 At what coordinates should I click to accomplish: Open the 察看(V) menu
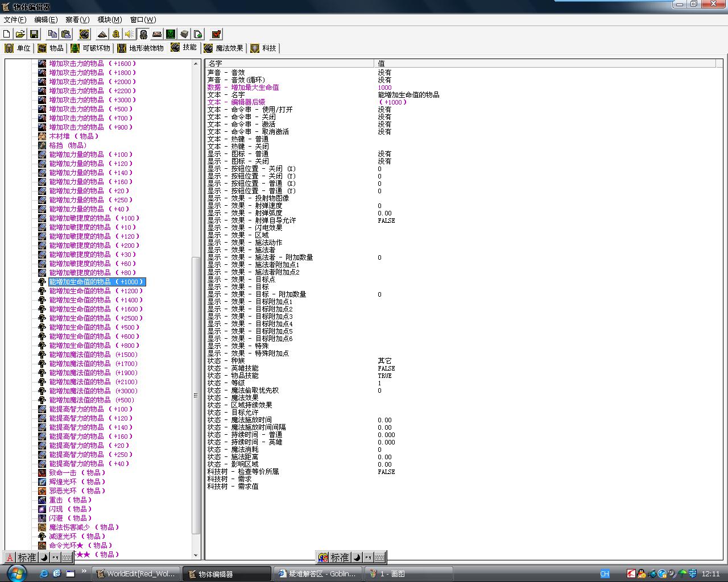coord(77,20)
